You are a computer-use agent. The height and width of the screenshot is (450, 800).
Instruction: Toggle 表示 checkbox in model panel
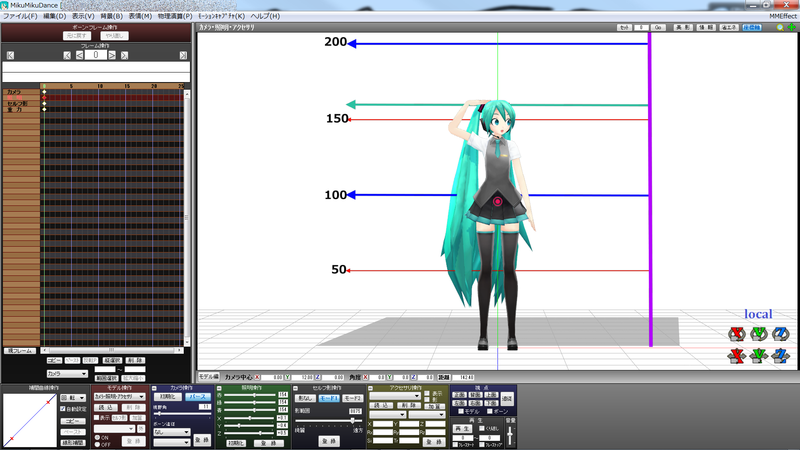pyautogui.click(x=96, y=417)
